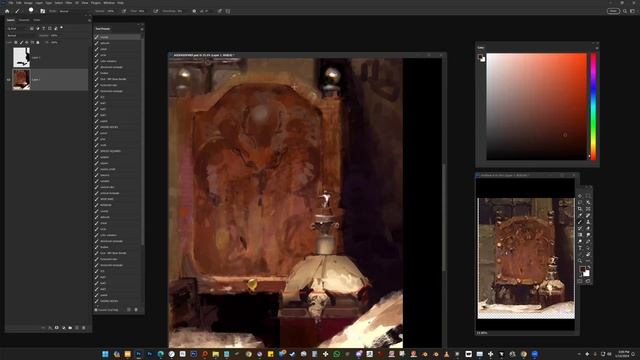This screenshot has height=360, width=640.
Task: Select the Rectangular Marquee tool
Action: tap(588, 196)
